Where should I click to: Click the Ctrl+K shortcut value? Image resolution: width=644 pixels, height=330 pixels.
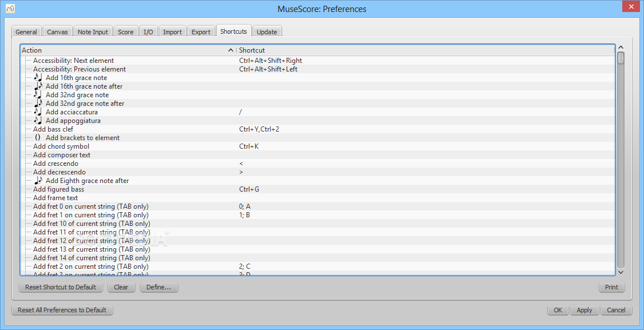coord(249,146)
